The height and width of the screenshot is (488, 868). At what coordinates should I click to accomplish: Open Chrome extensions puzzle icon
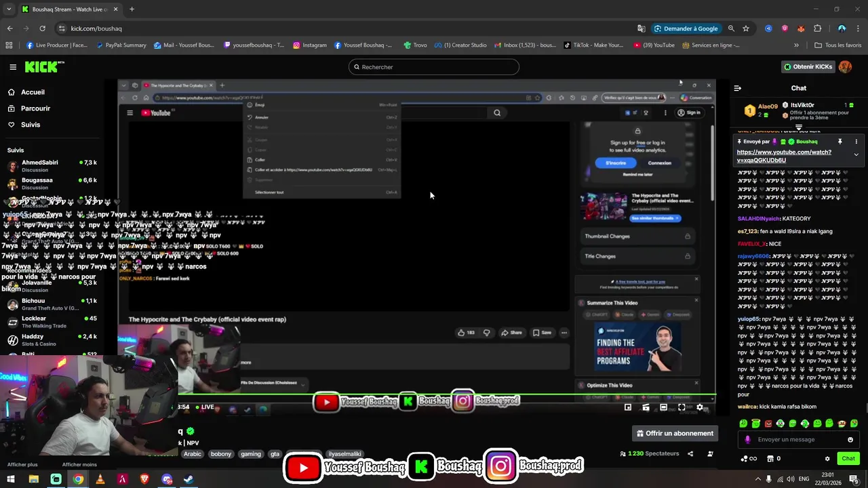tap(818, 28)
